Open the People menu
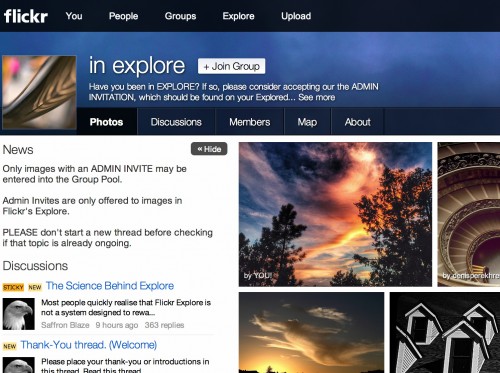 (x=123, y=16)
